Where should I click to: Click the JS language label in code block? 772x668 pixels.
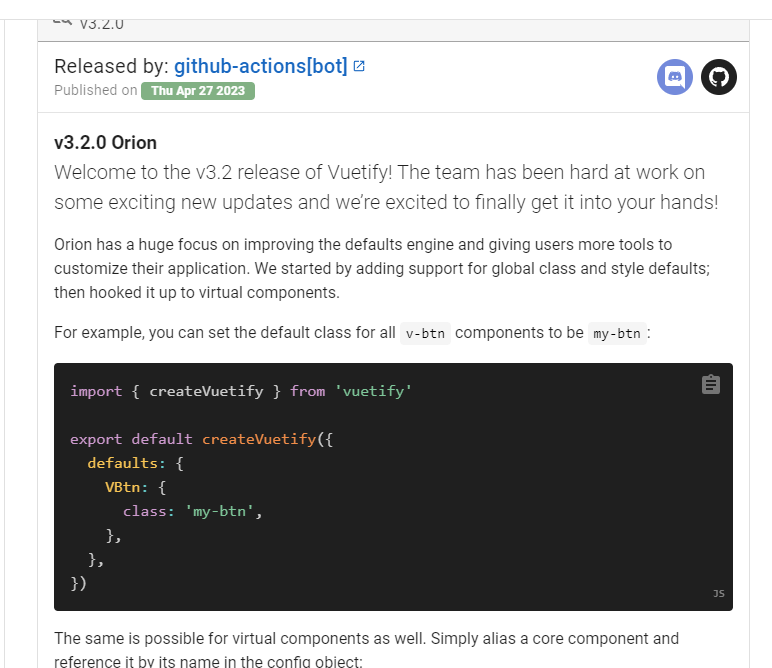(x=719, y=594)
